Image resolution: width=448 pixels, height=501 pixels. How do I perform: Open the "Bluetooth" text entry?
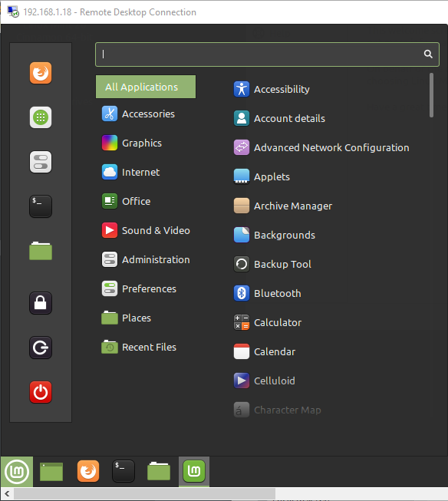click(278, 293)
